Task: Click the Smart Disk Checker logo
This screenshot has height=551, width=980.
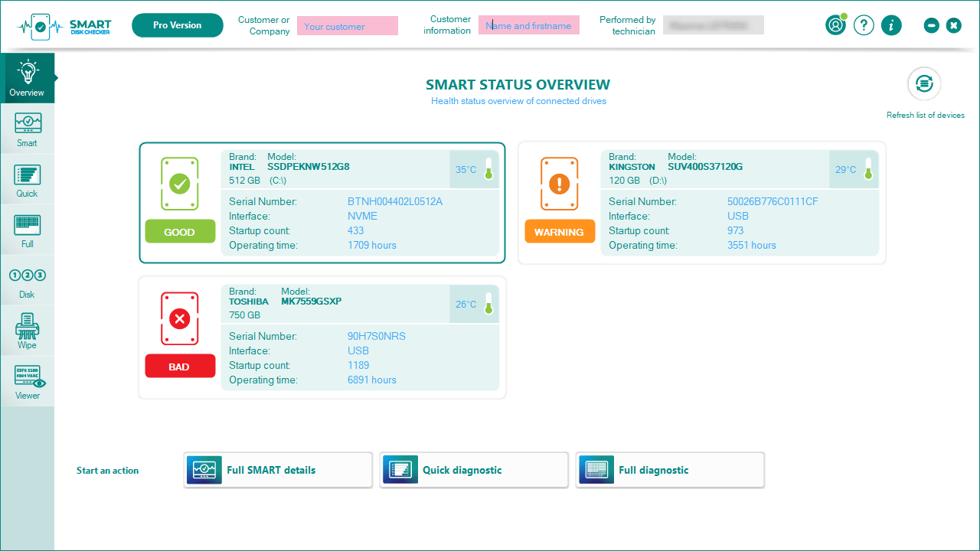Action: [64, 26]
